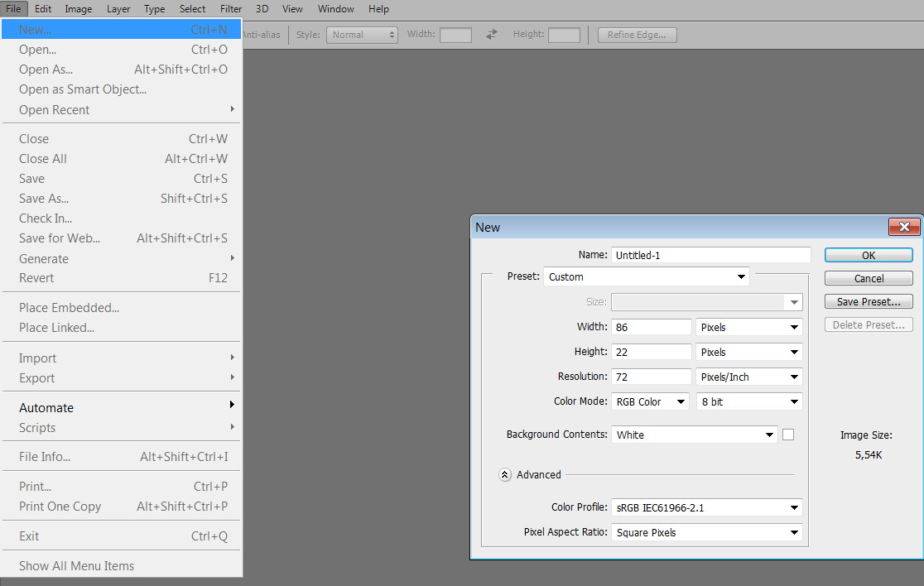Choose Revert menu entry

[122, 278]
